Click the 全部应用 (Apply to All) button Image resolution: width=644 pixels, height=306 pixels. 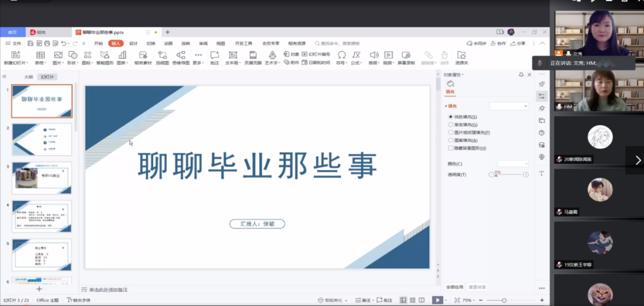click(454, 287)
